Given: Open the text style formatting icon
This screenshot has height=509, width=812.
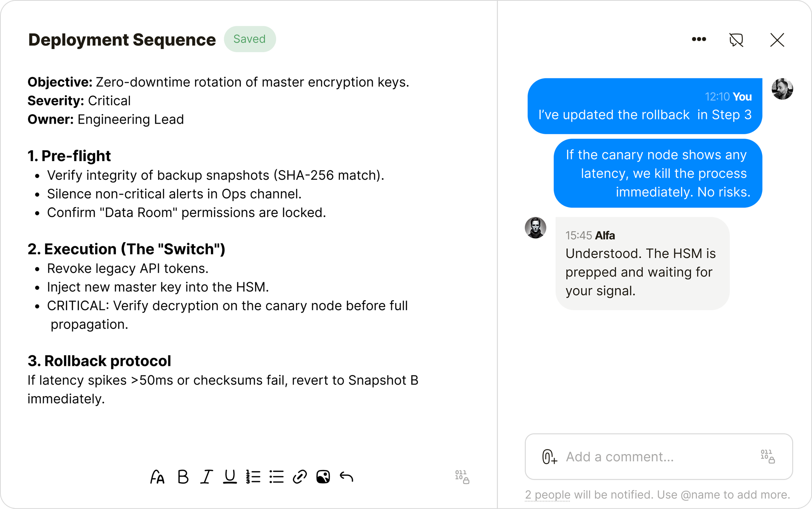Looking at the screenshot, I should coord(158,477).
